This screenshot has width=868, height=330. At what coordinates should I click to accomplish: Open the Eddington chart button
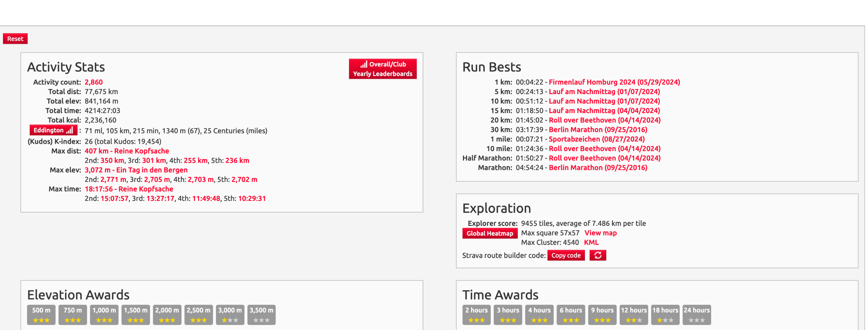pyautogui.click(x=53, y=130)
